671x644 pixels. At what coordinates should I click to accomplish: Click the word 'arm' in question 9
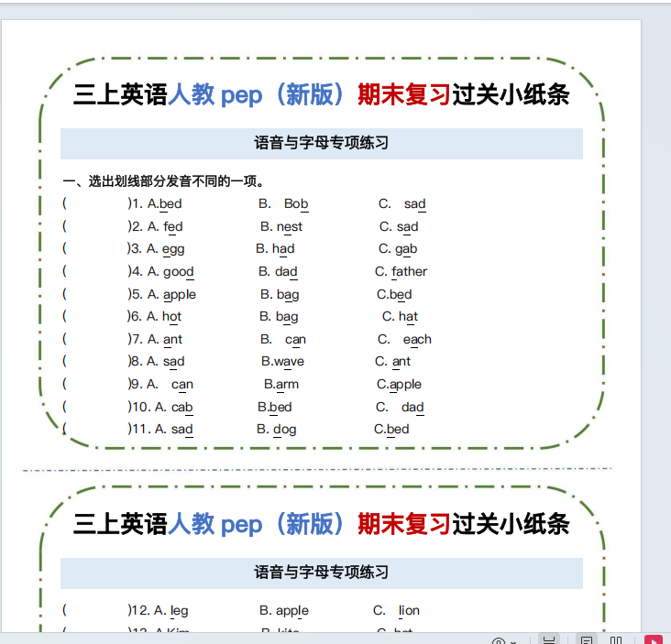point(287,385)
